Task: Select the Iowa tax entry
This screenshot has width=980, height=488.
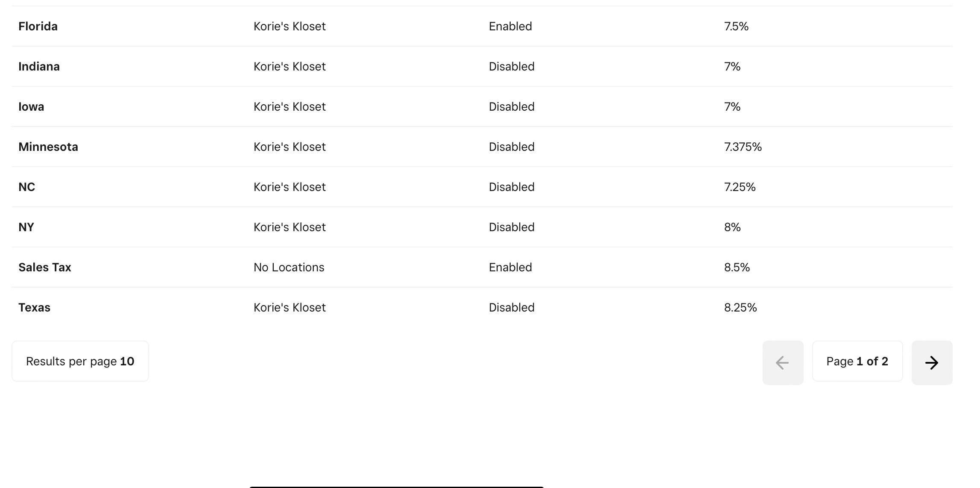Action: 482,106
